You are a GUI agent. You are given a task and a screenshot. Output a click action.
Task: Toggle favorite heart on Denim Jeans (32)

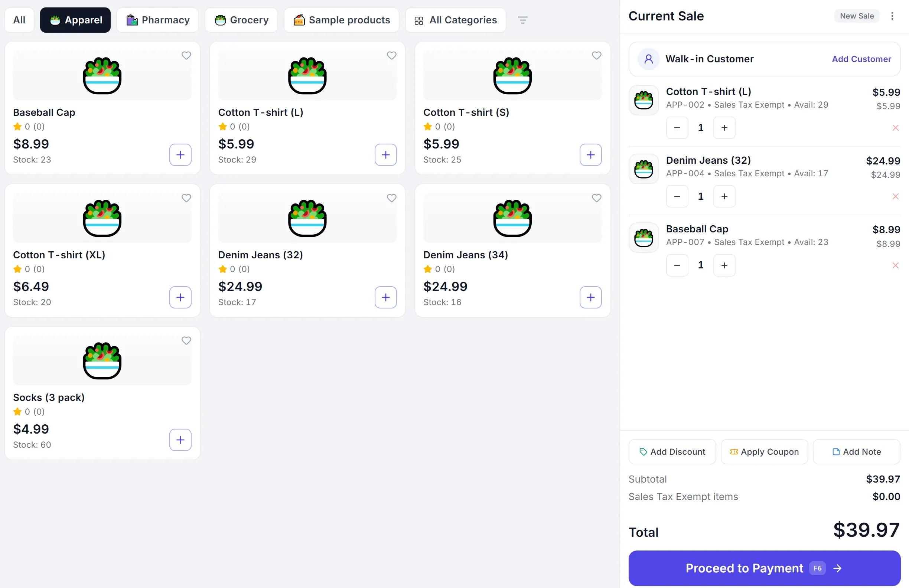click(391, 198)
